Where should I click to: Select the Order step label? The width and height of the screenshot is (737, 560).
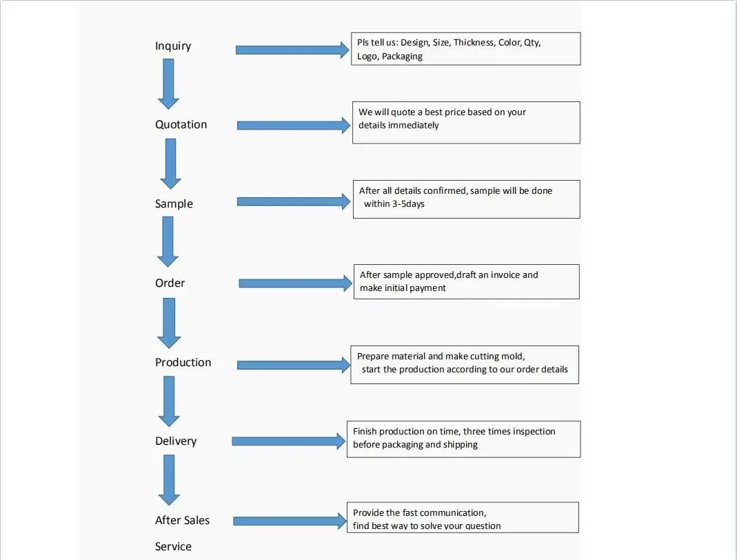pyautogui.click(x=170, y=283)
